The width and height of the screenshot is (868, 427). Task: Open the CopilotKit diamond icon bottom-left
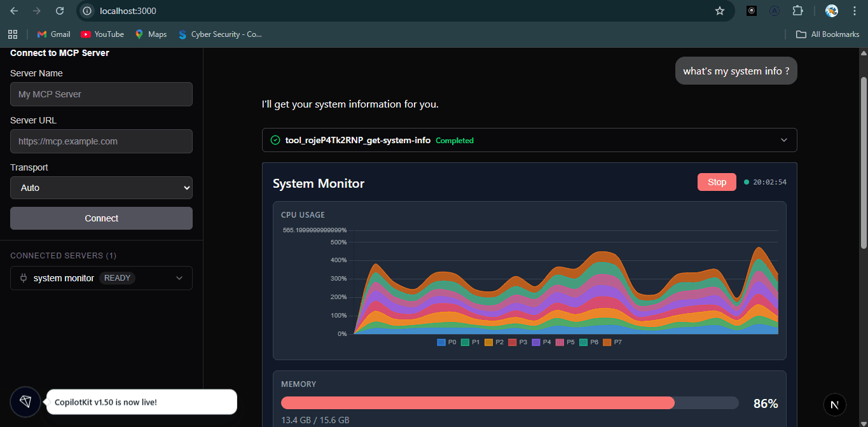(25, 402)
